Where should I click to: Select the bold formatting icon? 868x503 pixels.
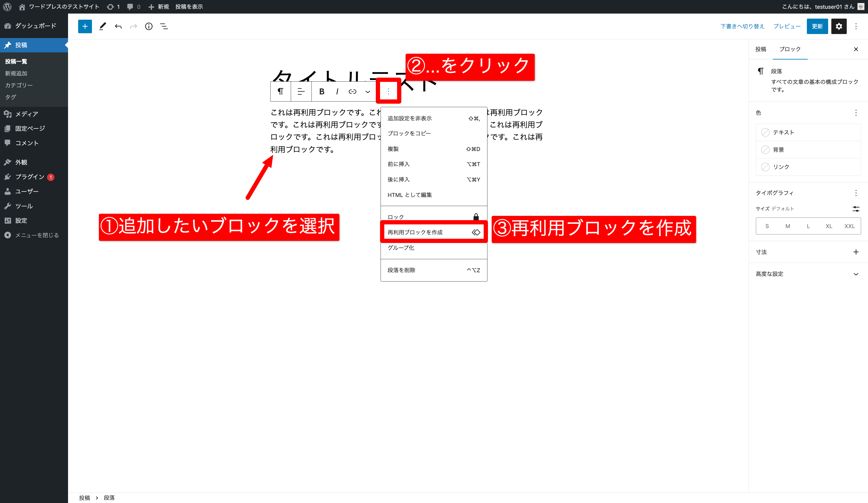click(322, 92)
